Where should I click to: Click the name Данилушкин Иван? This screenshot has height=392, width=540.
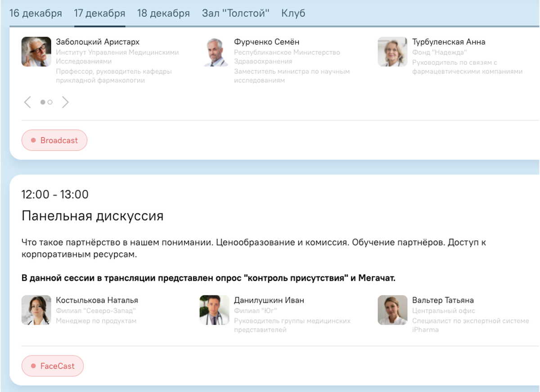[269, 300]
